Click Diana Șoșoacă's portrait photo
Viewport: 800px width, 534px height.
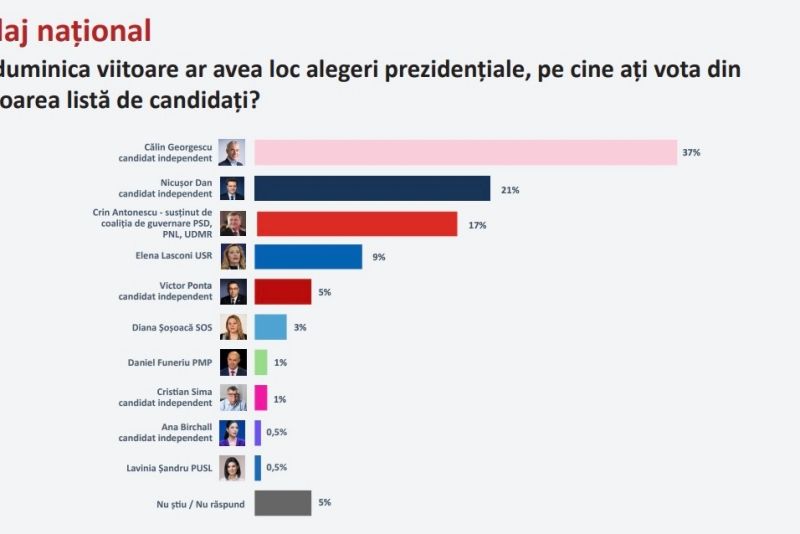pyautogui.click(x=232, y=327)
